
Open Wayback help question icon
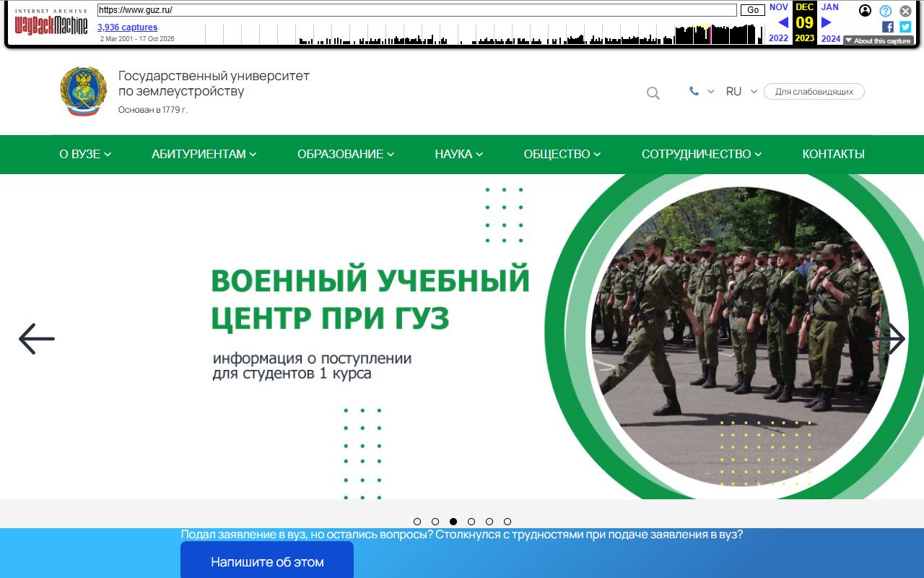(x=886, y=11)
